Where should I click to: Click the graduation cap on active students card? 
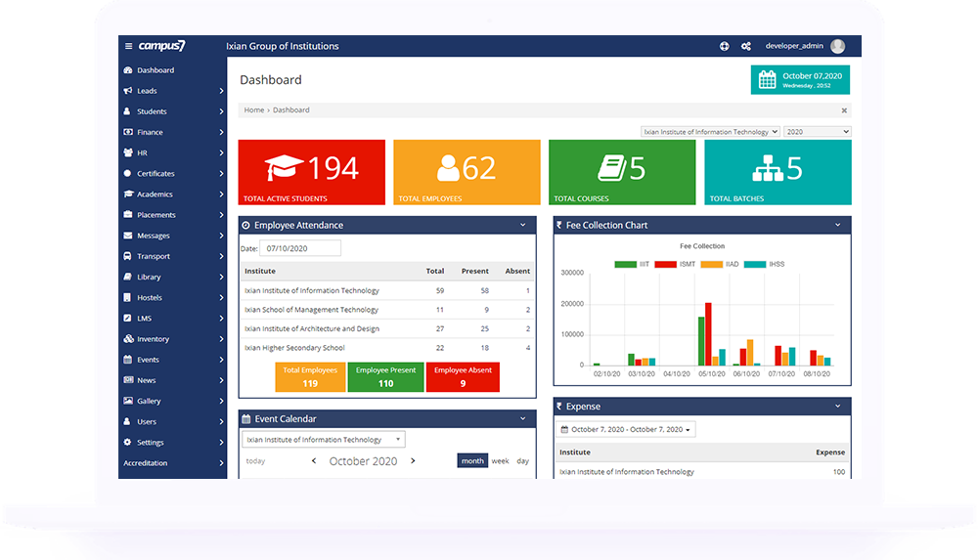point(285,167)
